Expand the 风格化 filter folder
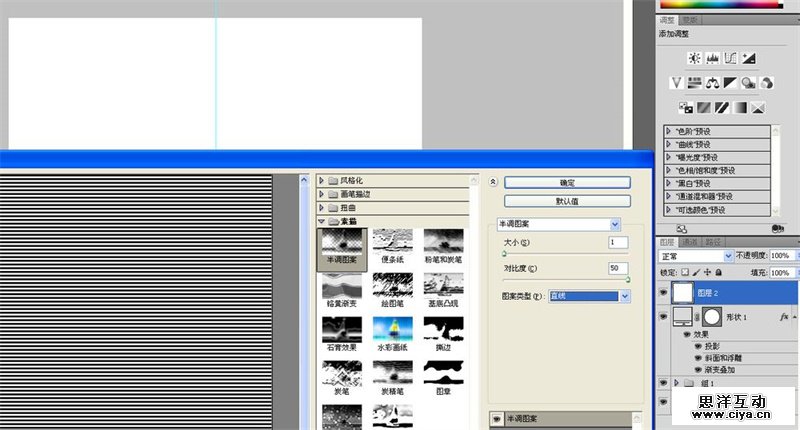Viewport: 800px width, 430px height. [x=322, y=180]
